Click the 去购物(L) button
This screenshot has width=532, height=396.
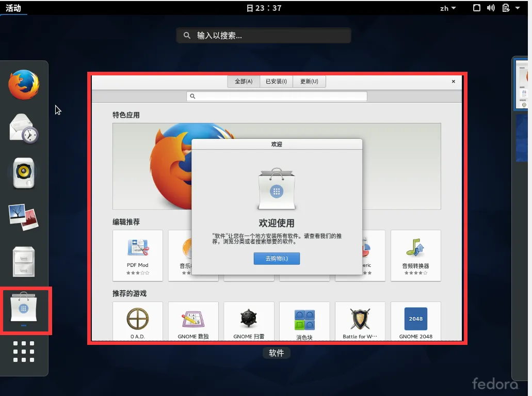[x=277, y=259]
